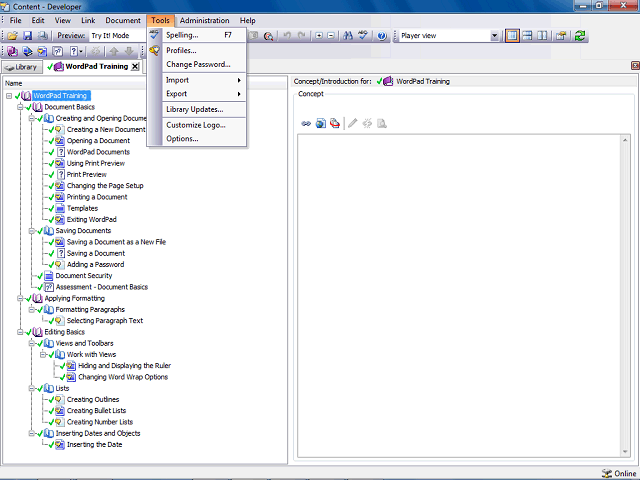Open the Administration menu
The width and height of the screenshot is (640, 480).
coord(204,20)
